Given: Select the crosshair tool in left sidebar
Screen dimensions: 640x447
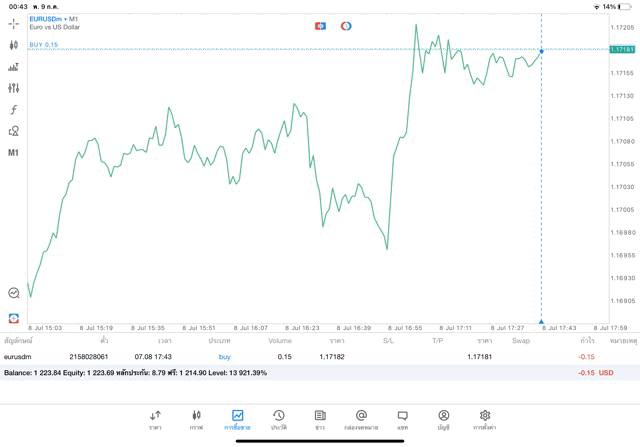Looking at the screenshot, I should (14, 22).
